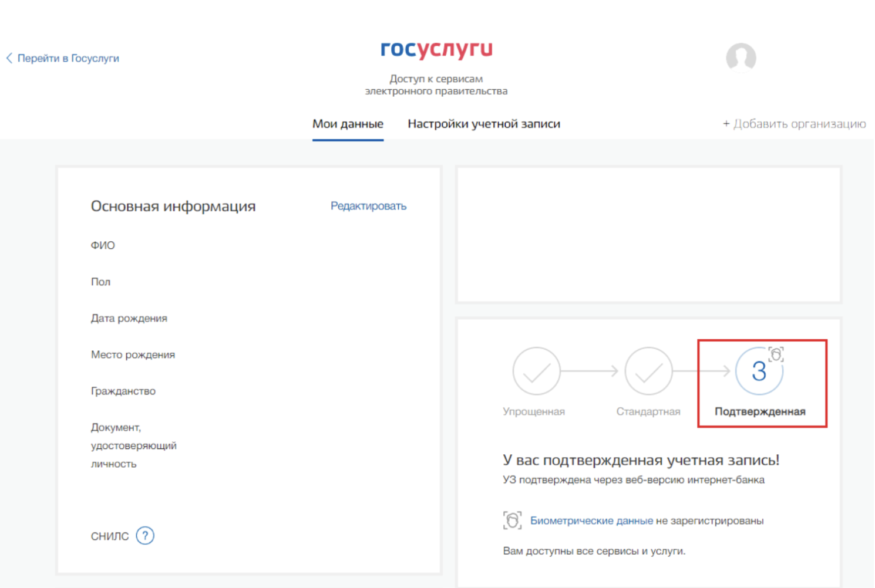This screenshot has height=588, width=875.
Task: Click the СНИЛС help question mark icon
Action: [x=145, y=536]
